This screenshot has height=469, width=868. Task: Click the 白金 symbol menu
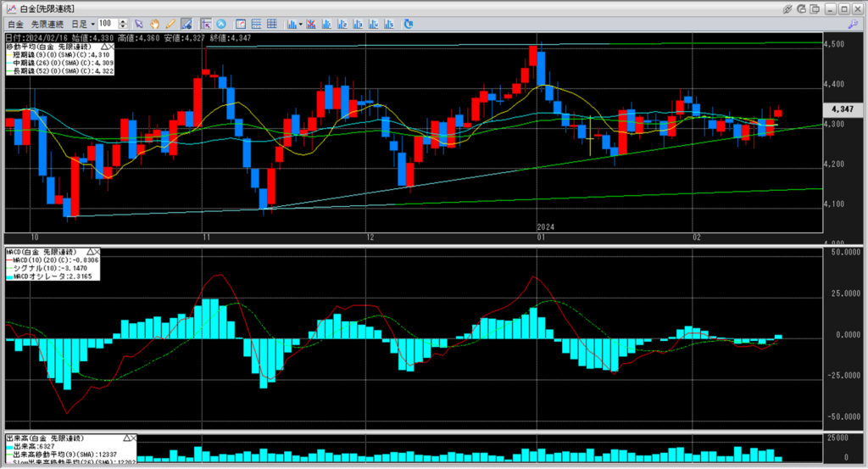[15, 24]
